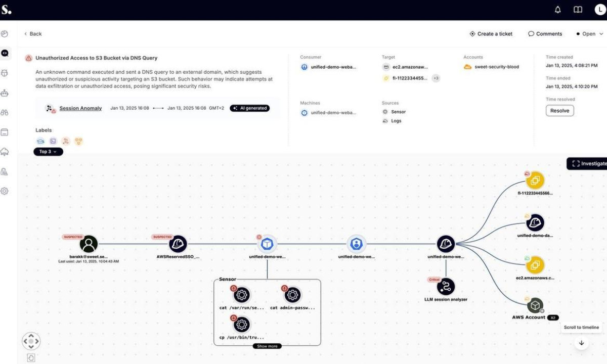Click the purple terminal label icon
Screen dimensions: 607x364
[x=53, y=141]
